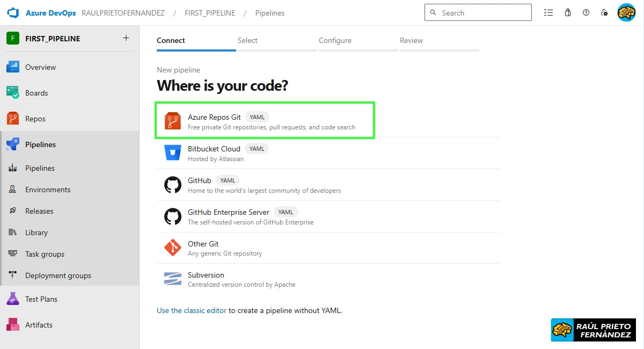Open the Library section
Image resolution: width=644 pixels, height=349 pixels.
coord(36,232)
